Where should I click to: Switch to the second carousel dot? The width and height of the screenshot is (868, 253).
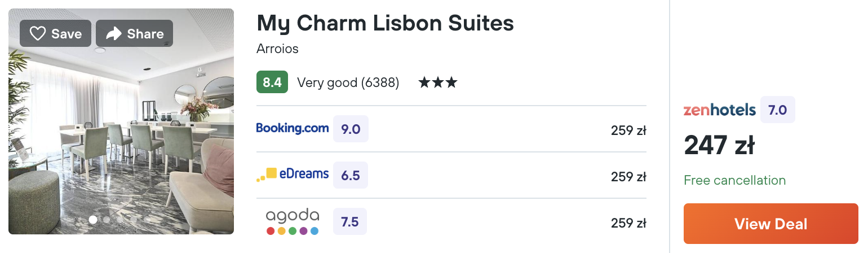coord(107,220)
